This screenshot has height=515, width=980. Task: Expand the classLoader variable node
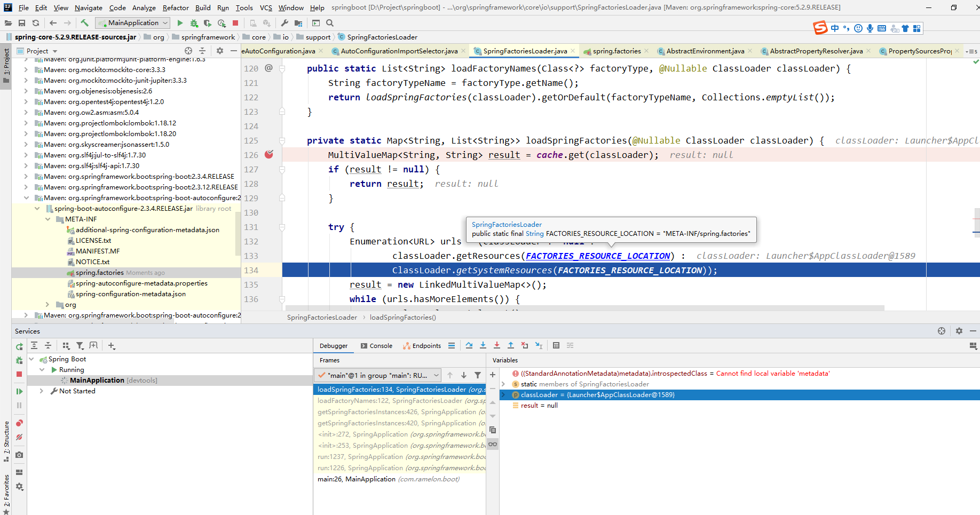point(503,395)
